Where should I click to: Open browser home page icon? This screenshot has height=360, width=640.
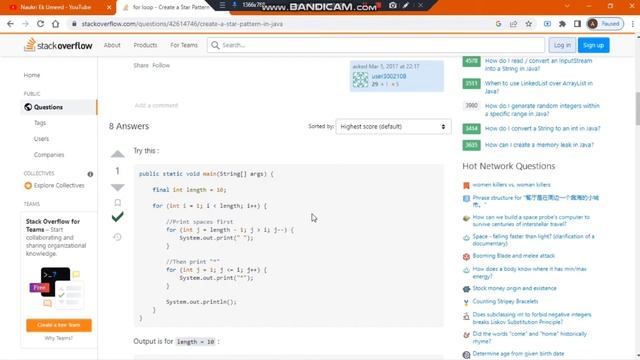pos(56,24)
